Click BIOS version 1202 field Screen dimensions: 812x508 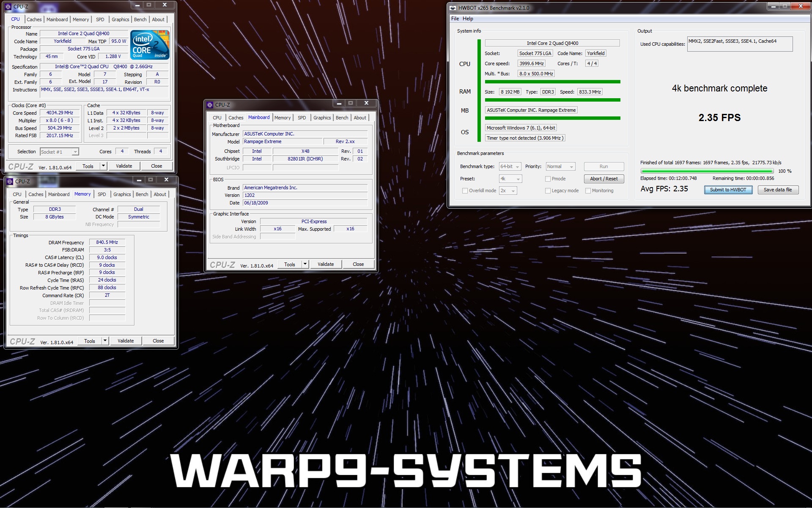click(305, 195)
